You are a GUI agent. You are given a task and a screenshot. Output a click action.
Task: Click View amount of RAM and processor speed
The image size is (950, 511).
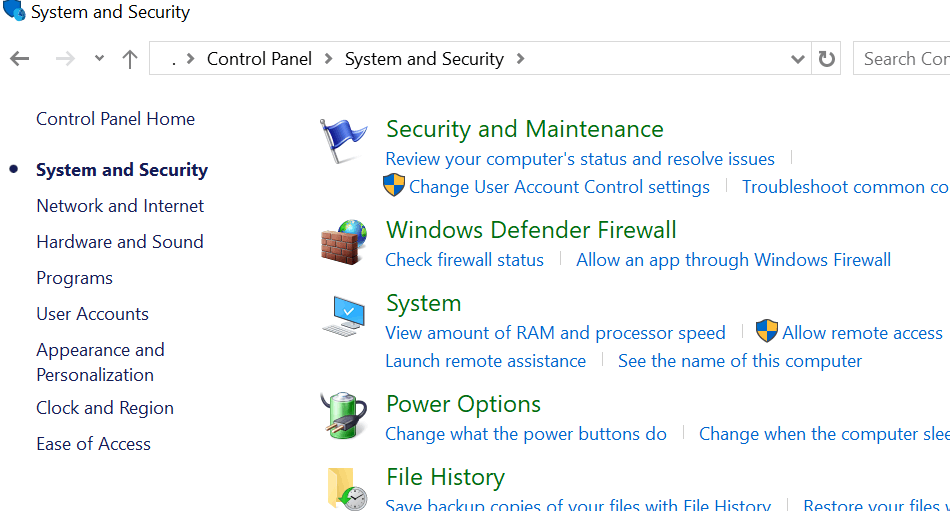click(x=556, y=333)
